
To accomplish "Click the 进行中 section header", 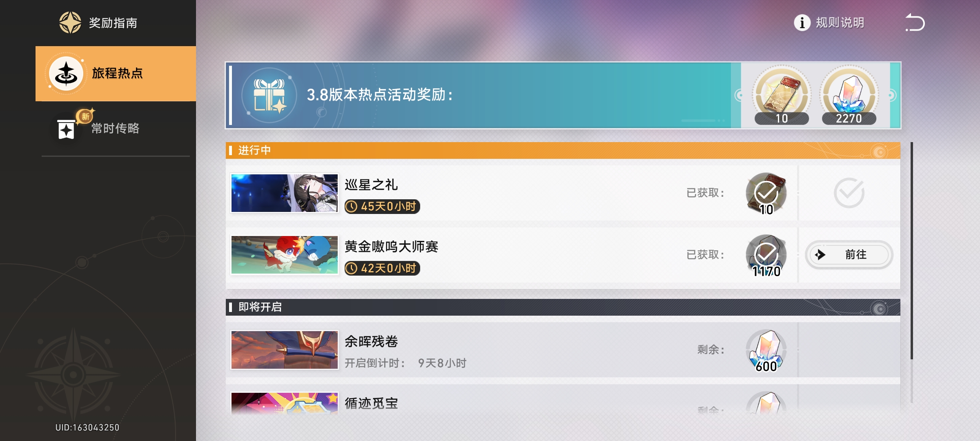I will [x=563, y=150].
